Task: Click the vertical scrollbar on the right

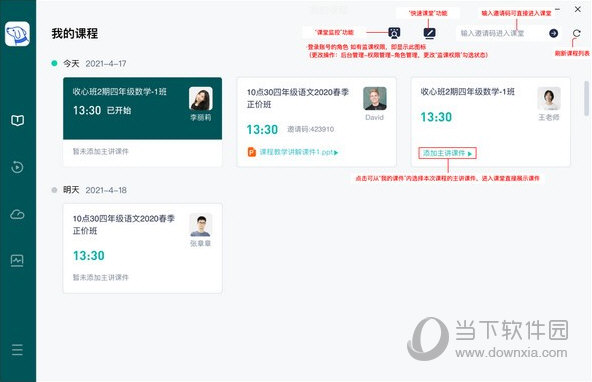Action: [x=586, y=99]
